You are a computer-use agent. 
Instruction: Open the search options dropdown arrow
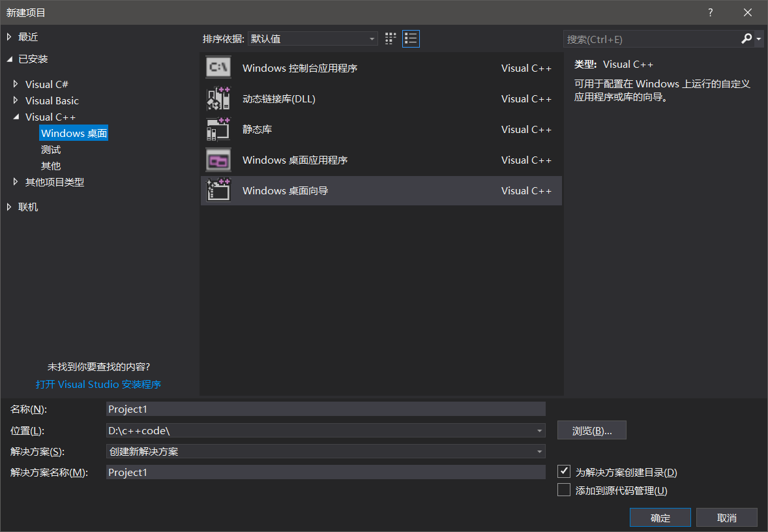(759, 38)
